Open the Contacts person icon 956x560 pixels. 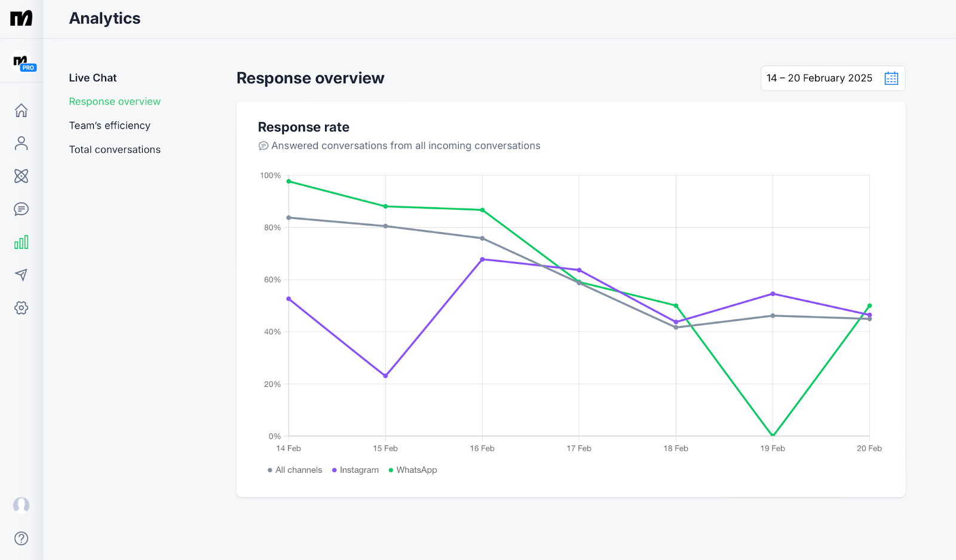coord(21,143)
